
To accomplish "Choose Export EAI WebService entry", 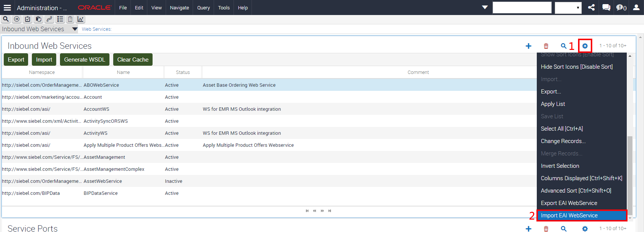I will click(x=582, y=203).
